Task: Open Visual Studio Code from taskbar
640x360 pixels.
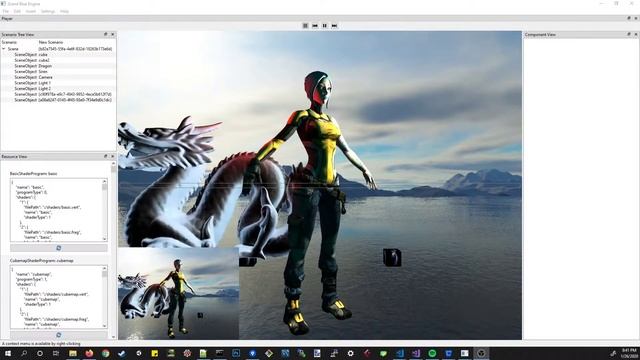Action: coord(400,353)
